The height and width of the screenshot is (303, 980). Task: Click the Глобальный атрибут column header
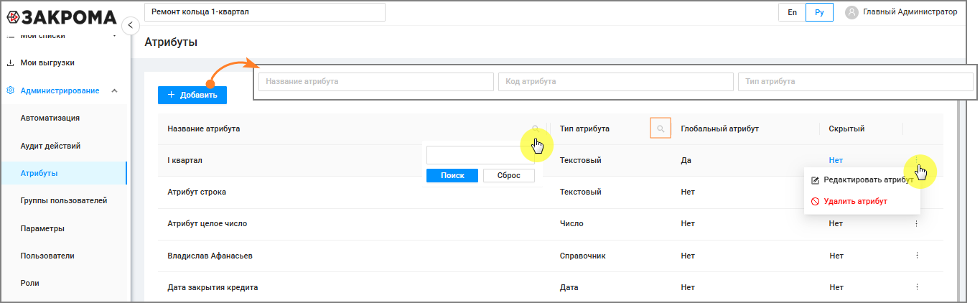pyautogui.click(x=720, y=129)
